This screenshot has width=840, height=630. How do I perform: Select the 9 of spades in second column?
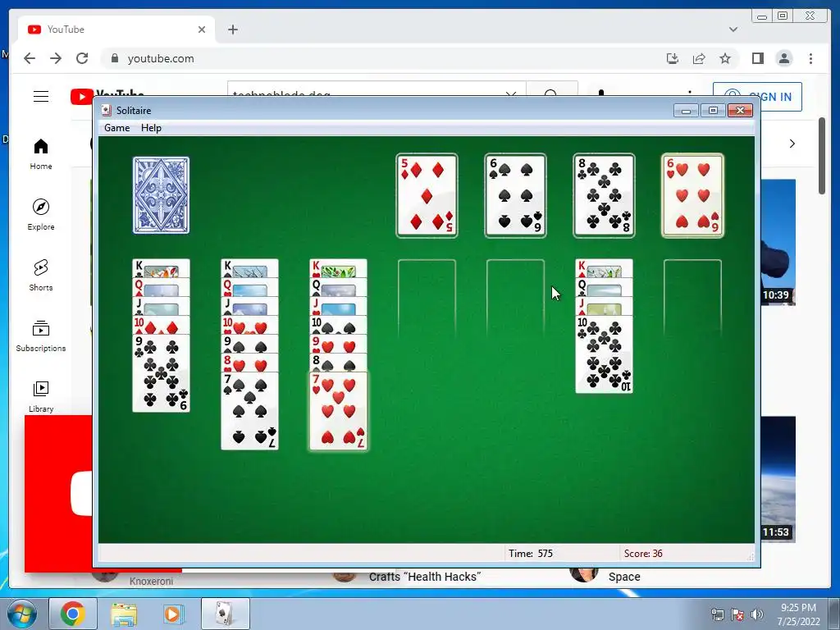pyautogui.click(x=249, y=344)
